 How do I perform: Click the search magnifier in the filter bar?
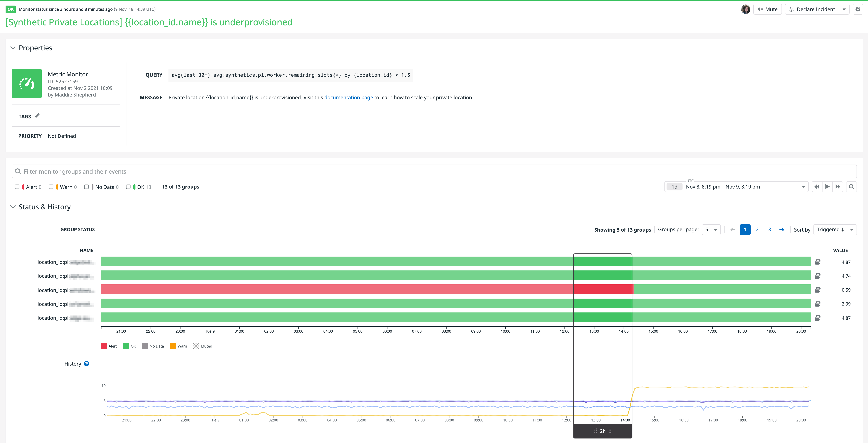18,171
